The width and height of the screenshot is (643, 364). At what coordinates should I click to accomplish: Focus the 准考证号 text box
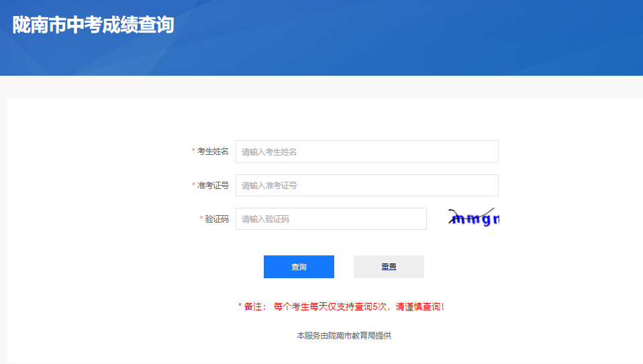tap(366, 186)
